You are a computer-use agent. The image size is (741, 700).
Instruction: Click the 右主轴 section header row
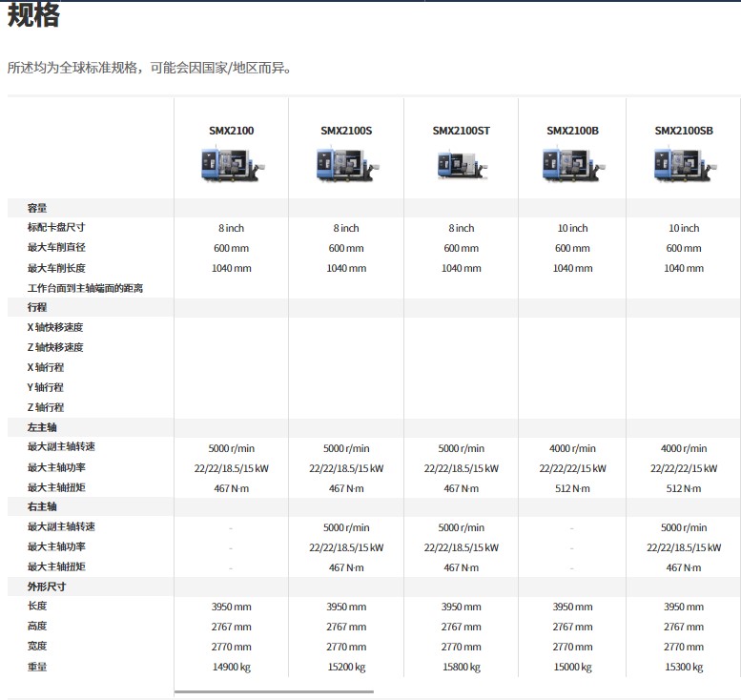(374, 506)
